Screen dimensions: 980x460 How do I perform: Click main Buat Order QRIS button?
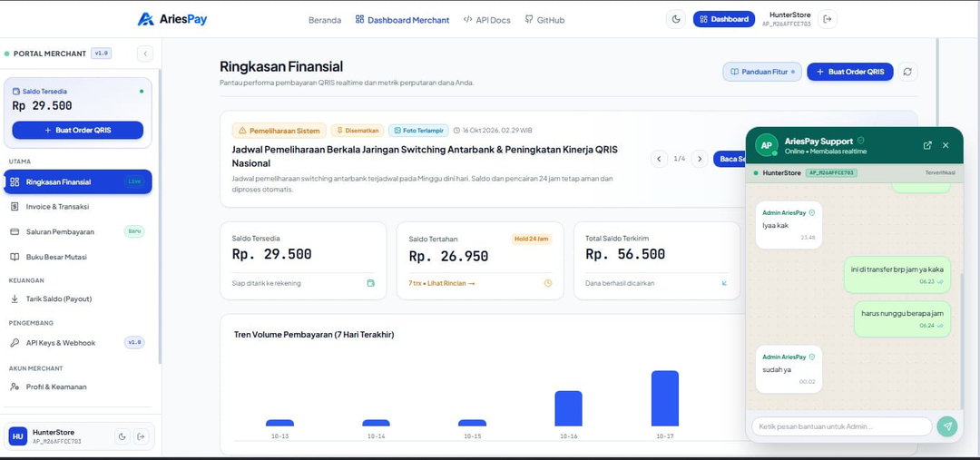850,72
